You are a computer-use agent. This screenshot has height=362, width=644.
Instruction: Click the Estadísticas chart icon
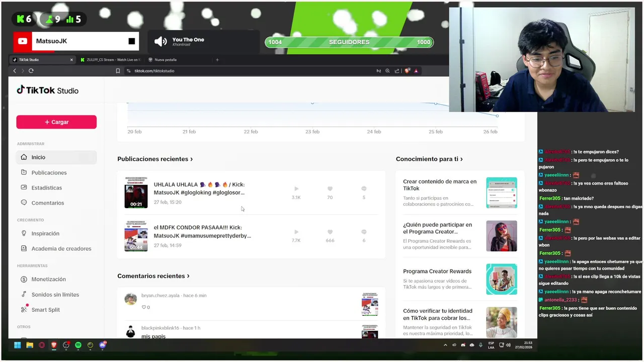click(24, 188)
